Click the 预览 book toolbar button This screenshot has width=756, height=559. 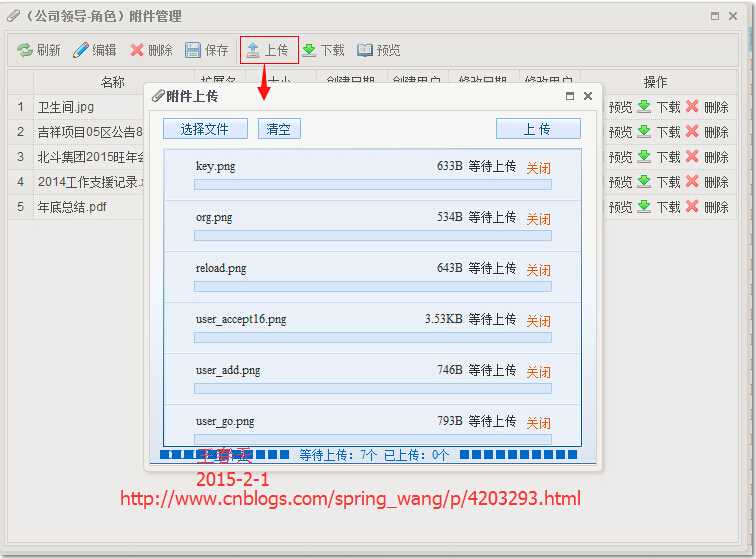pos(379,50)
